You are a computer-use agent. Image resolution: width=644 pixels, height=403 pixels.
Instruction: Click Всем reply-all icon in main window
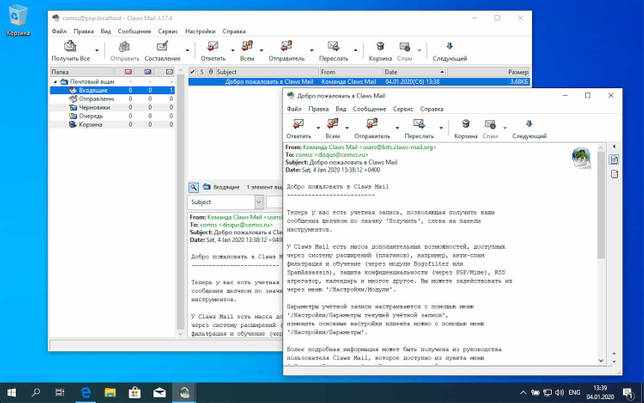pos(247,46)
